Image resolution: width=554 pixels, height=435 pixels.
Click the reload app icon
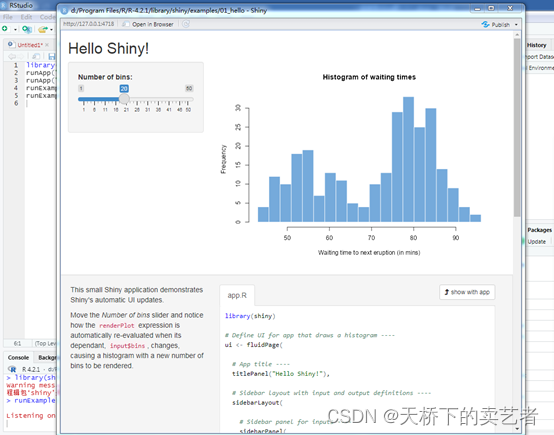coord(186,24)
